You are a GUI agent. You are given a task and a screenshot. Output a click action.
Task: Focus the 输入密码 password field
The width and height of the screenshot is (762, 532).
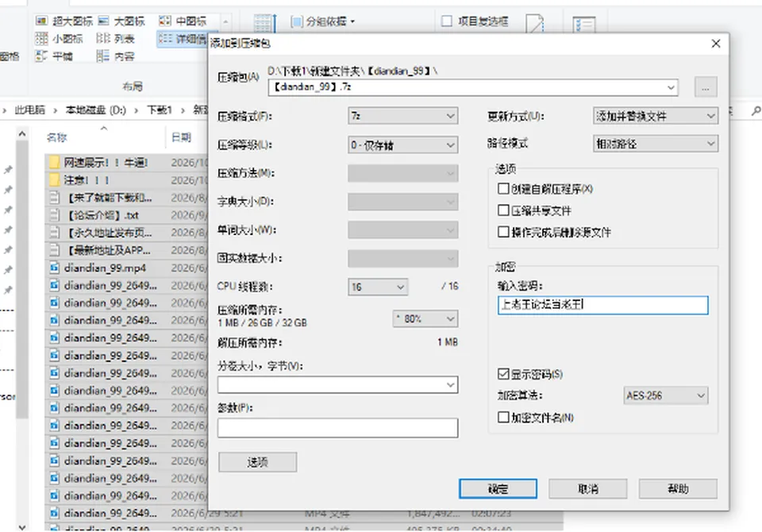tap(602, 305)
